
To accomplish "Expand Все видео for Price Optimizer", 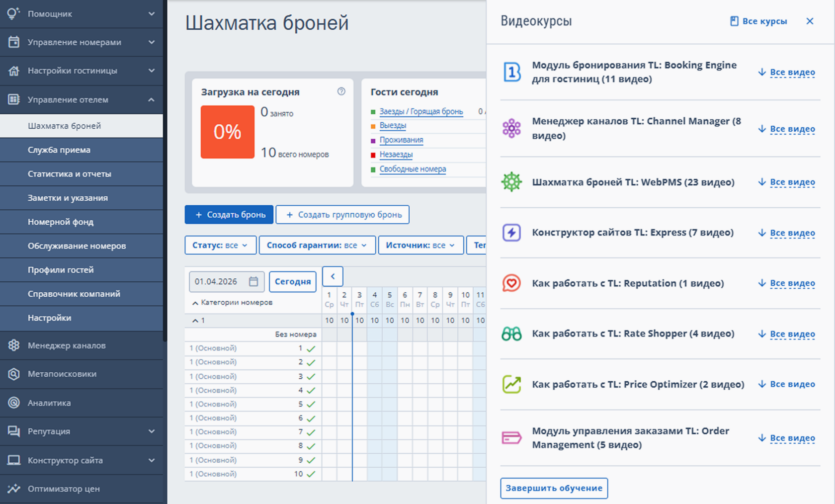I will pos(787,384).
